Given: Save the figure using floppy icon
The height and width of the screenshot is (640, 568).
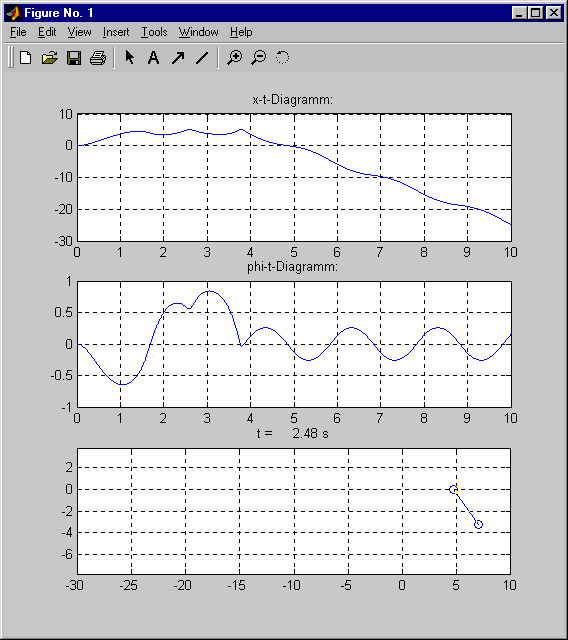Looking at the screenshot, I should 74,58.
